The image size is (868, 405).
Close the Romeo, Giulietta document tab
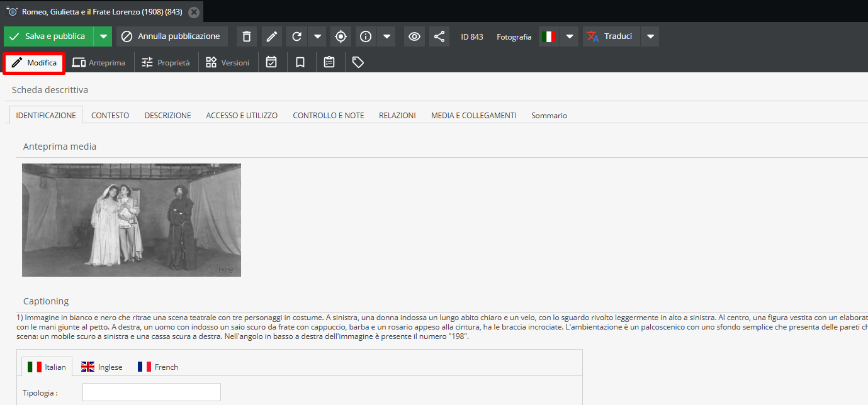194,12
